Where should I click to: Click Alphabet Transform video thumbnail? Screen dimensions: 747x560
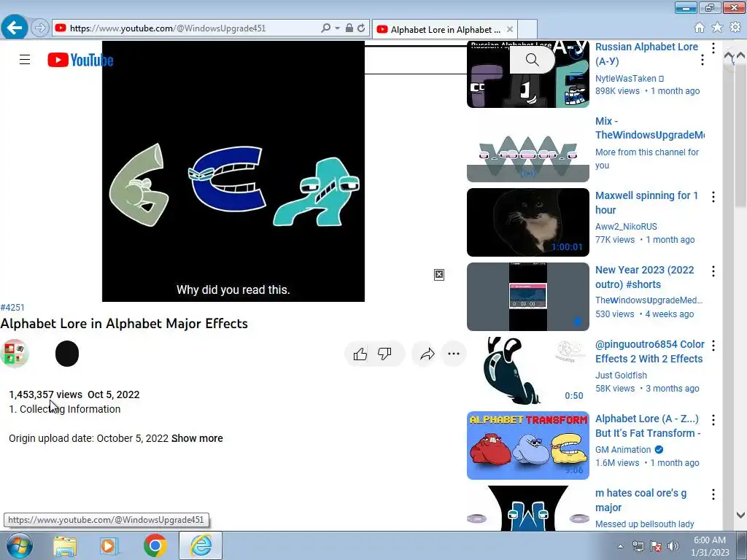tap(528, 446)
